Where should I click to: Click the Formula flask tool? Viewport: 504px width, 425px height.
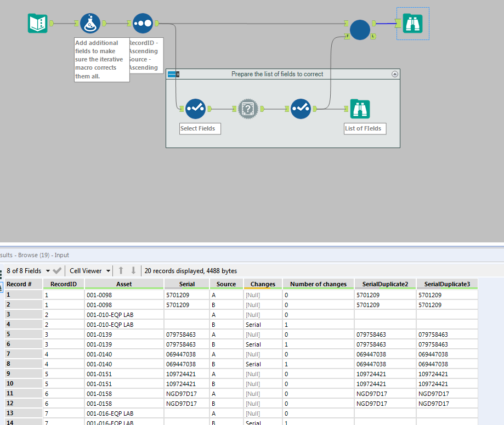click(90, 23)
